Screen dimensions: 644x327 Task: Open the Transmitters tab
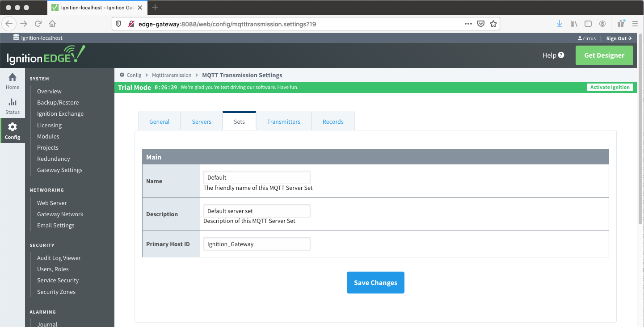point(284,122)
